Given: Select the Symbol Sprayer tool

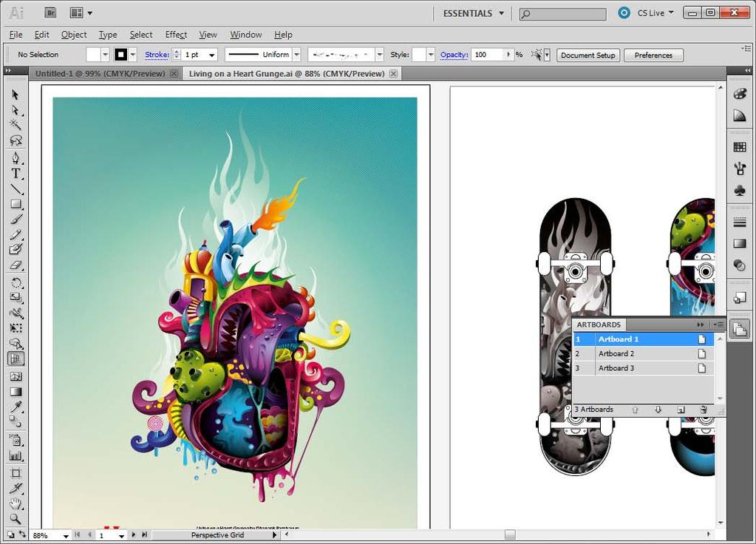Looking at the screenshot, I should (x=16, y=440).
